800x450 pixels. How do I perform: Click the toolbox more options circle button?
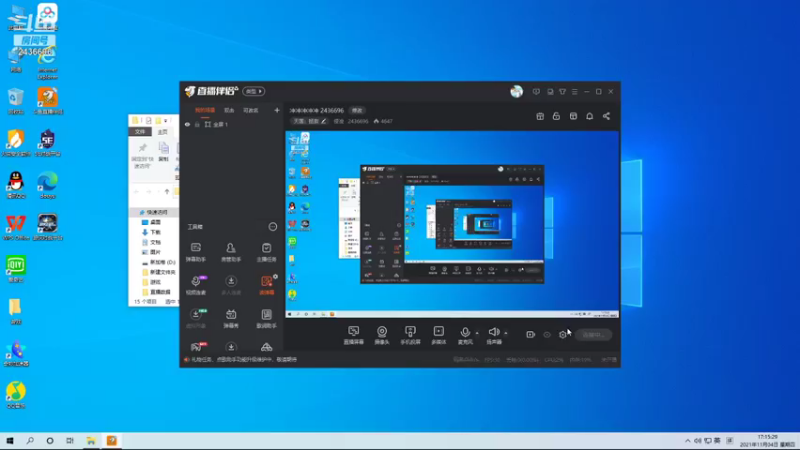click(272, 227)
